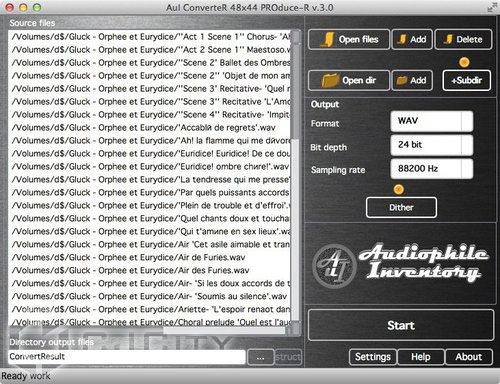The image size is (500, 384).
Task: Open Settings
Action: pos(373,357)
